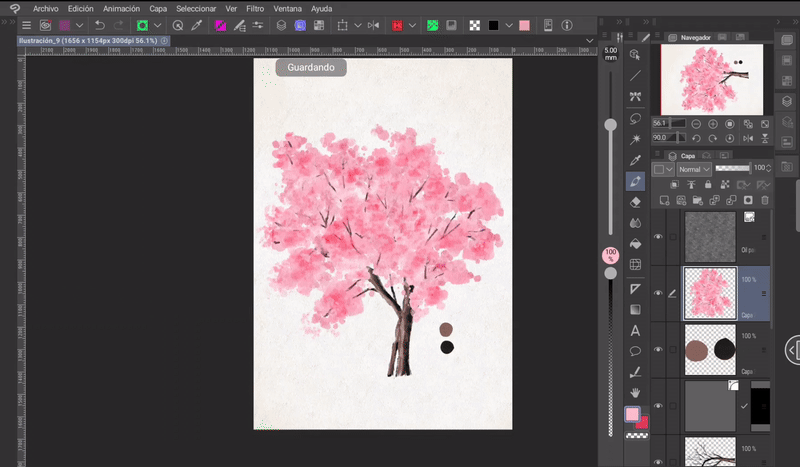Viewport: 800px width, 467px height.
Task: Hide the brown and black circles layer
Action: click(658, 349)
